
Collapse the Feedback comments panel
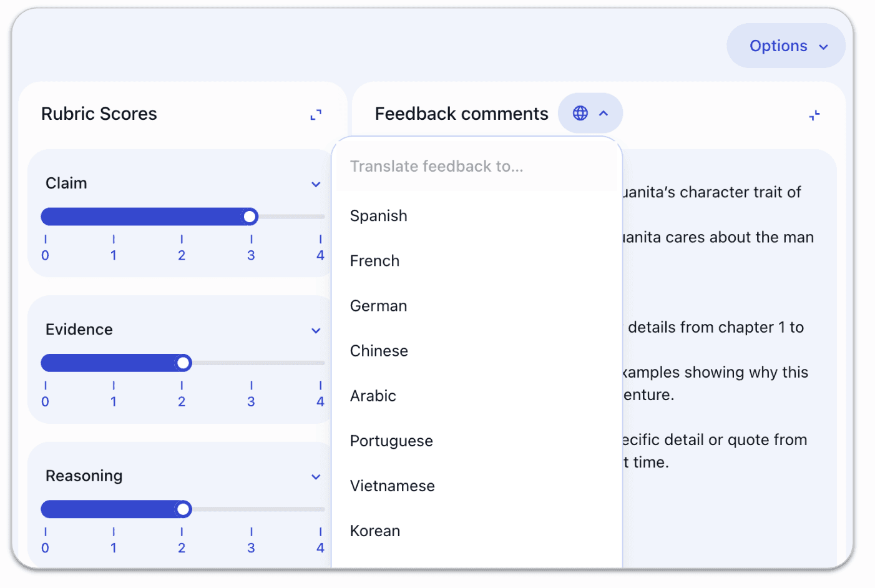[x=814, y=115]
